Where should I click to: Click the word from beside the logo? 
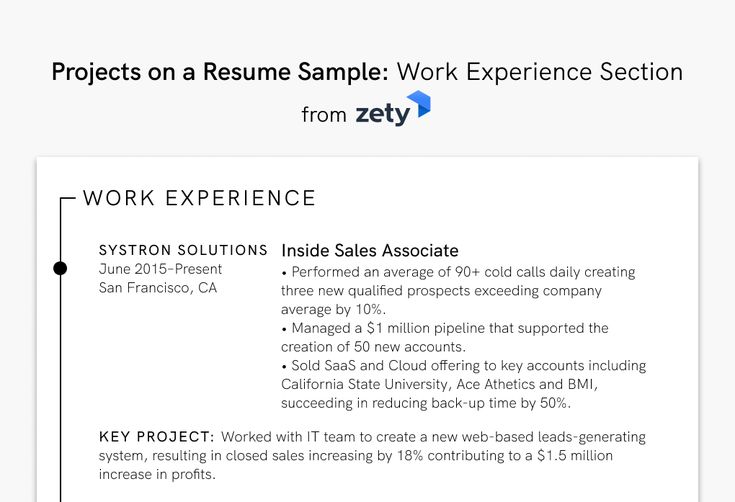pos(324,115)
